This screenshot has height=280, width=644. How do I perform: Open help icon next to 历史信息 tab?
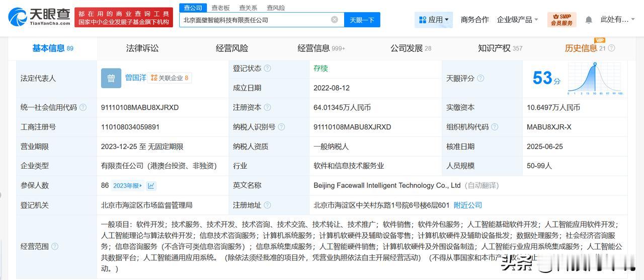611,48
